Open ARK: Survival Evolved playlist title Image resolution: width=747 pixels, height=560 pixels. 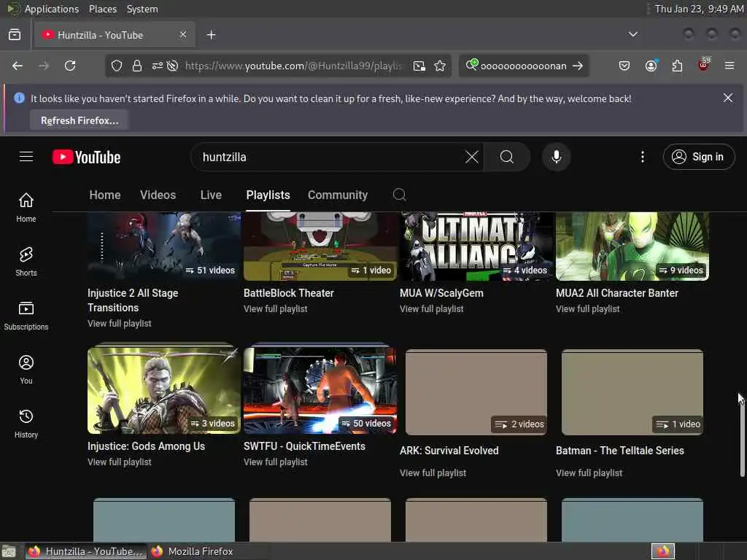pos(449,451)
